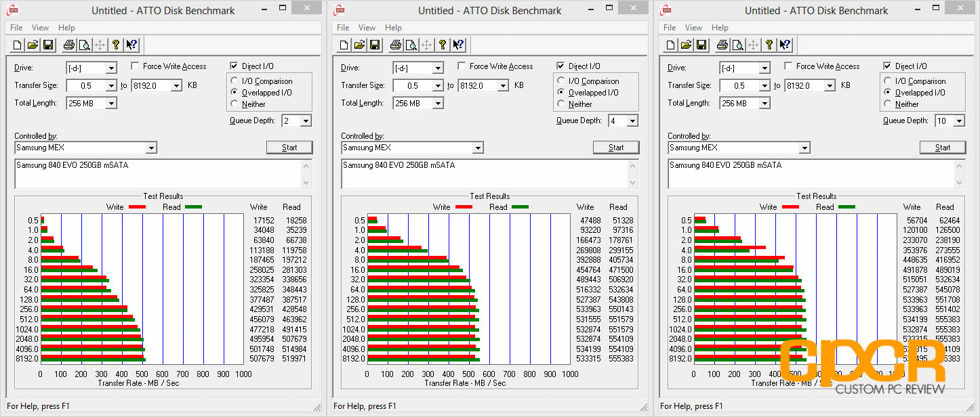The width and height of the screenshot is (980, 417).
Task: Select Neither radio in Queue Depth 4 window
Action: 561,104
